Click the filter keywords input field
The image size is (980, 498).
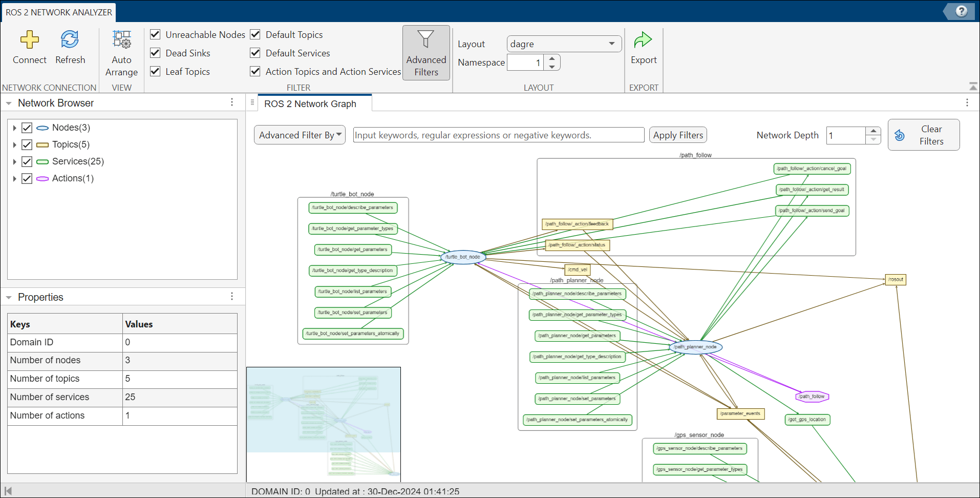pos(498,135)
